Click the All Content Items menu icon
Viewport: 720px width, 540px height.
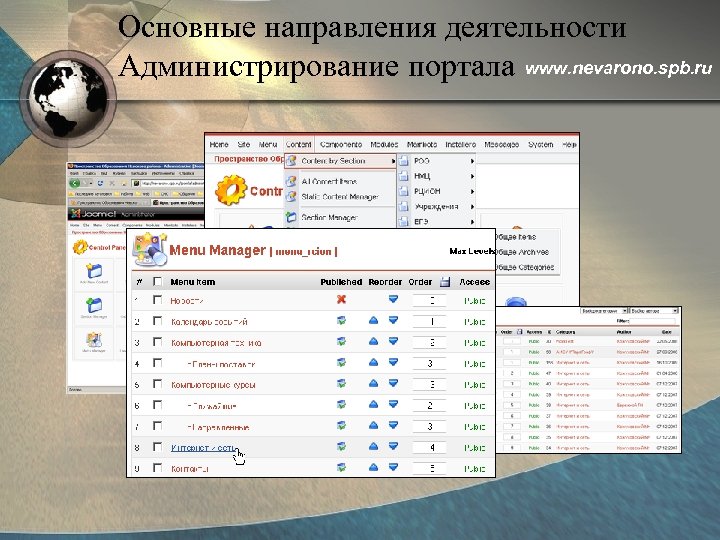[x=291, y=181]
